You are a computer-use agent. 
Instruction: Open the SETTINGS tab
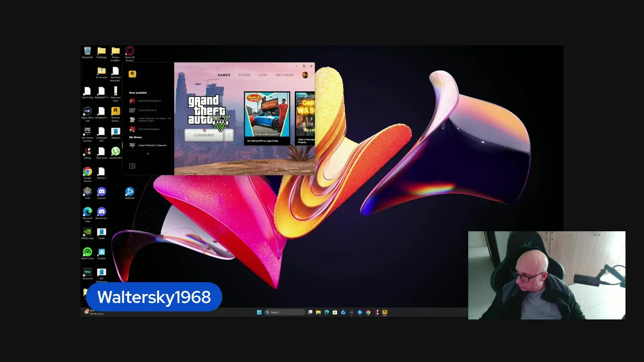(x=285, y=75)
